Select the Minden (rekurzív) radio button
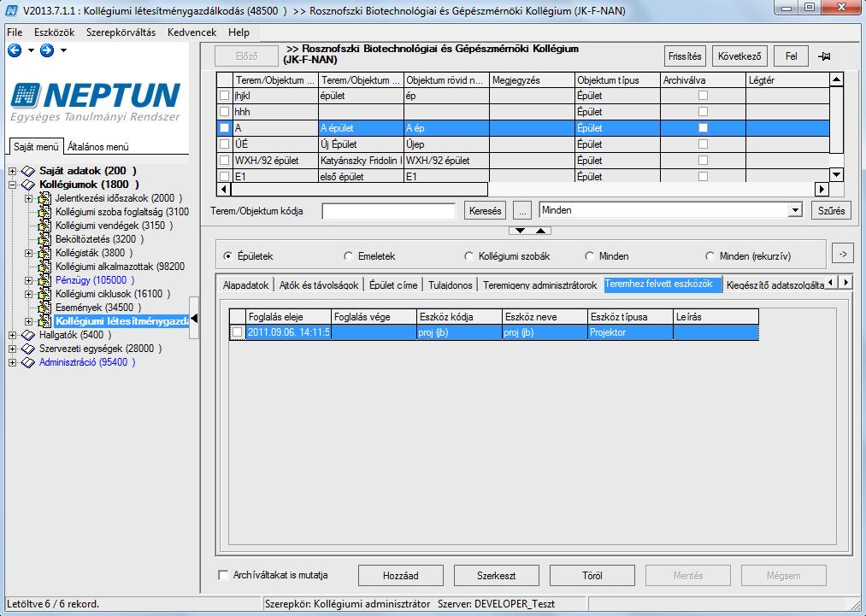866x616 pixels. coord(710,256)
